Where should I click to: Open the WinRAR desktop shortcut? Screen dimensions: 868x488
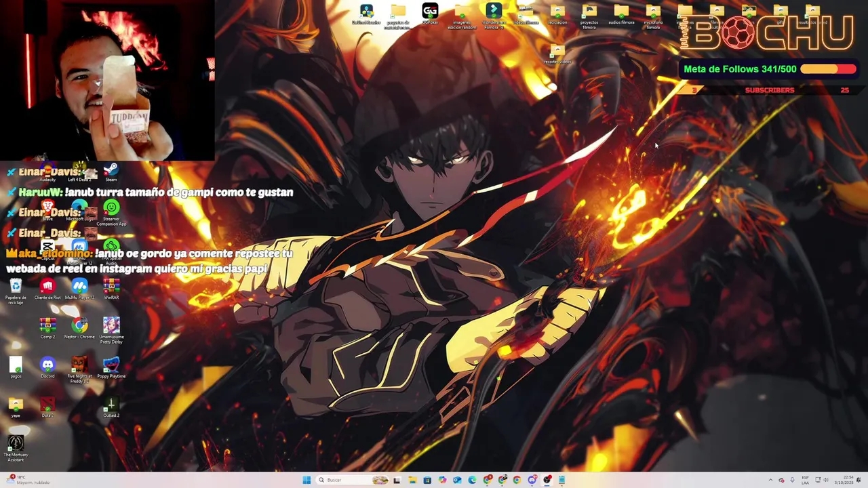(x=111, y=289)
